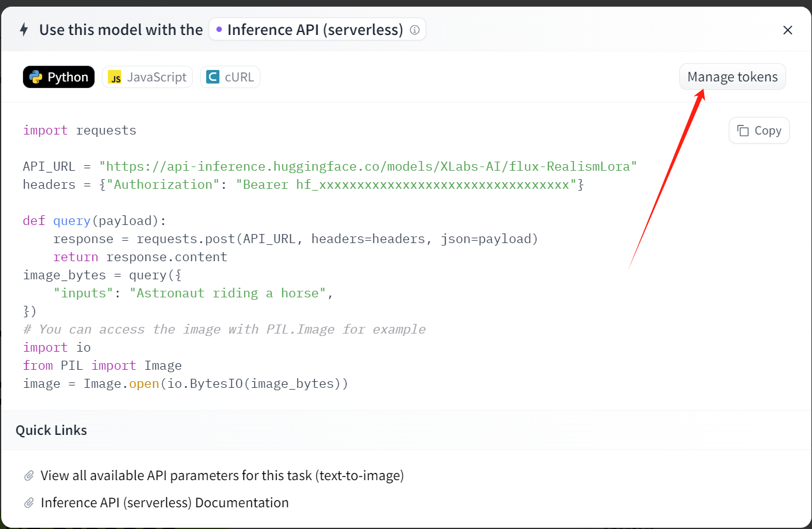Click the purple dot in Inference API badge
The image size is (812, 529).
point(219,30)
